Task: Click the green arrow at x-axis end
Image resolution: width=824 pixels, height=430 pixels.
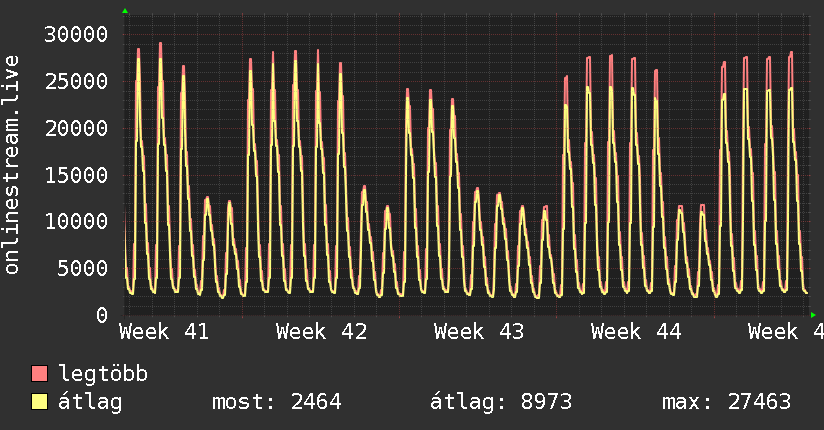Action: click(x=813, y=315)
